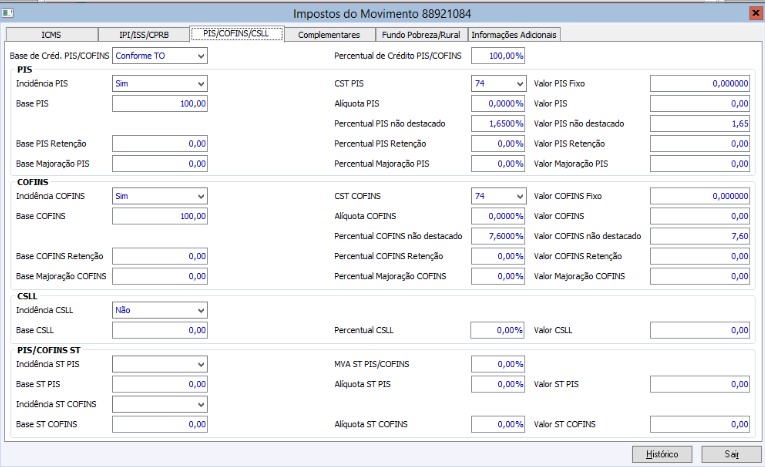Select the MVA ST PIS/COFINS field
The width and height of the screenshot is (765, 467).
498,364
